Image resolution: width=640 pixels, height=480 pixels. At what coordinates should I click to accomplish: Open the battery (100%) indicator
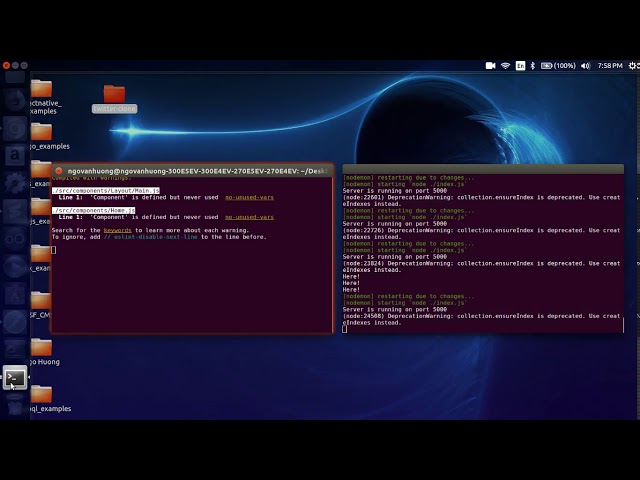558,66
